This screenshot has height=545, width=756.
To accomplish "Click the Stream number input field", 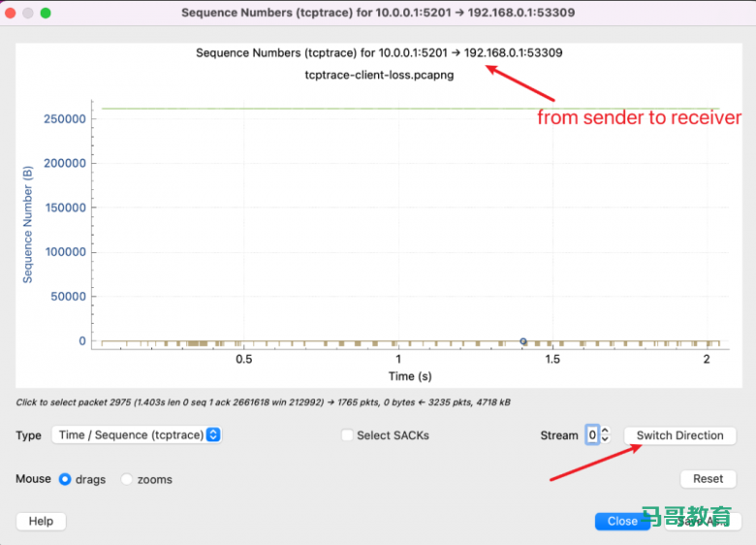I will (591, 435).
